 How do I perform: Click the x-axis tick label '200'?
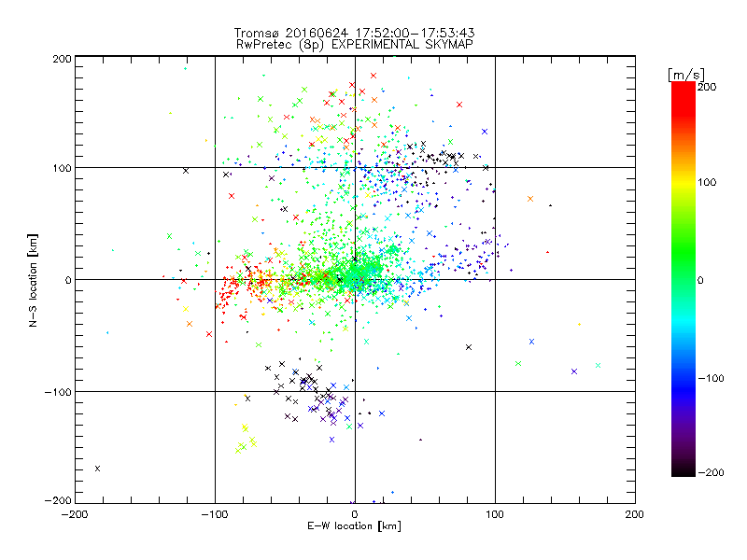tap(635, 514)
